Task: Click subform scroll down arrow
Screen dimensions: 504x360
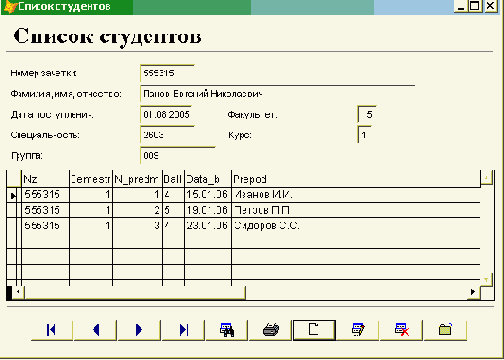Action: [x=487, y=279]
